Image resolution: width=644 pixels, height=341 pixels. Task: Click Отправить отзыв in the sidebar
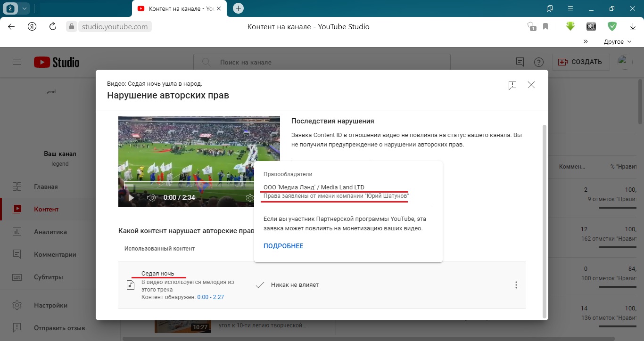click(x=59, y=328)
